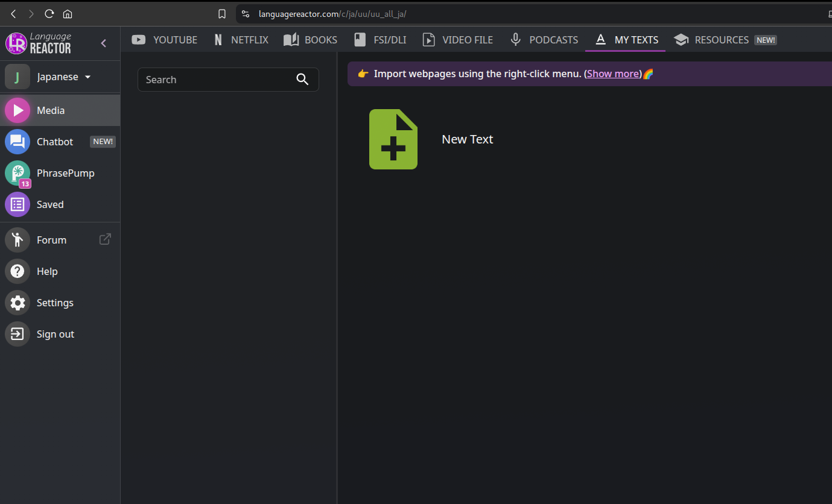Click the Help question mark icon
Viewport: 832px width, 504px height.
17,271
